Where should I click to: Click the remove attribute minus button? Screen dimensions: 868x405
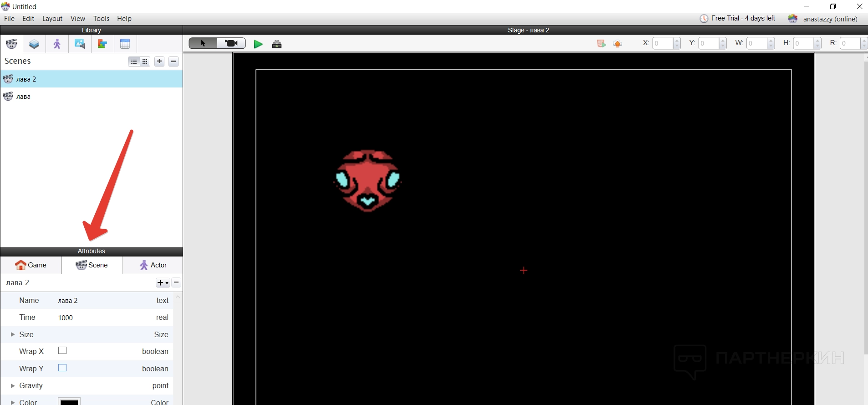pos(177,283)
